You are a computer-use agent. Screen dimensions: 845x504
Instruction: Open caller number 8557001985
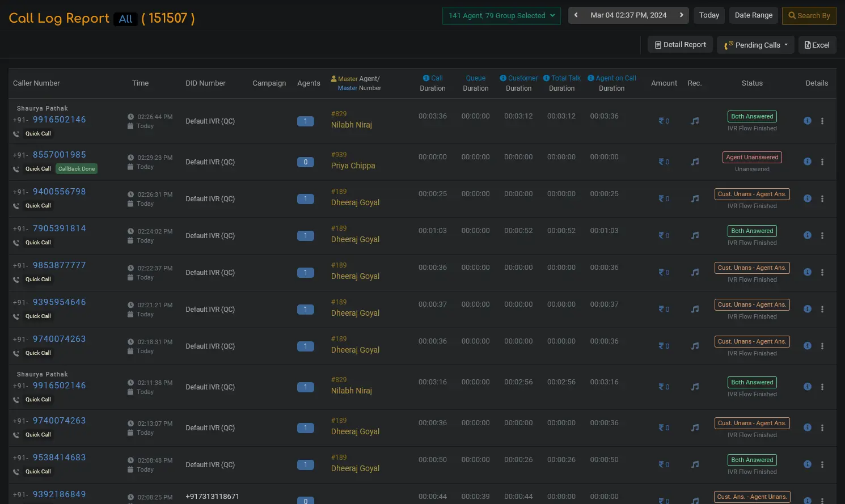[59, 155]
